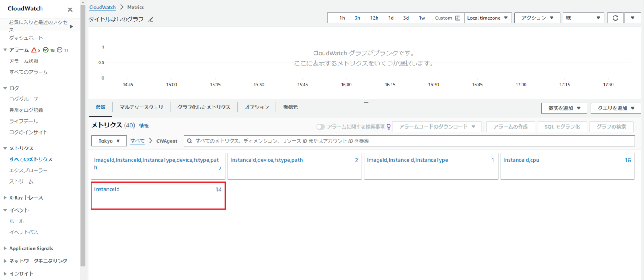Select the InstanceId metric card with 14 metrics
Viewport: 644px width, 280px height.
point(158,195)
